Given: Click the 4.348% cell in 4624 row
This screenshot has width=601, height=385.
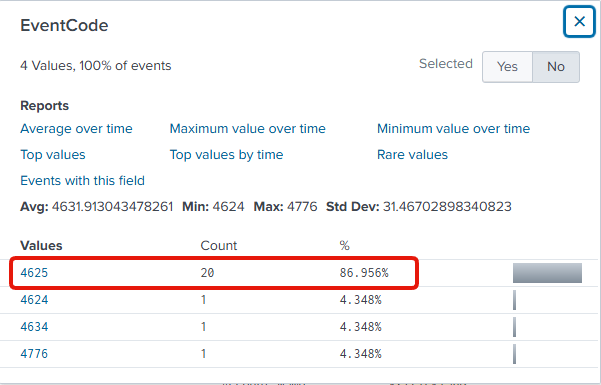Looking at the screenshot, I should coord(360,299).
